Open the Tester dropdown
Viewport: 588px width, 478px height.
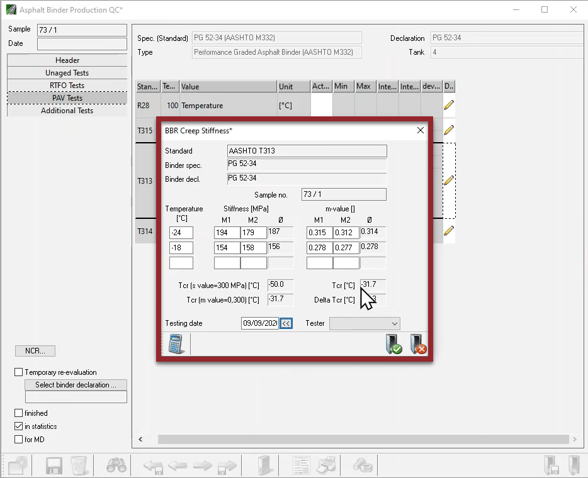click(x=364, y=323)
